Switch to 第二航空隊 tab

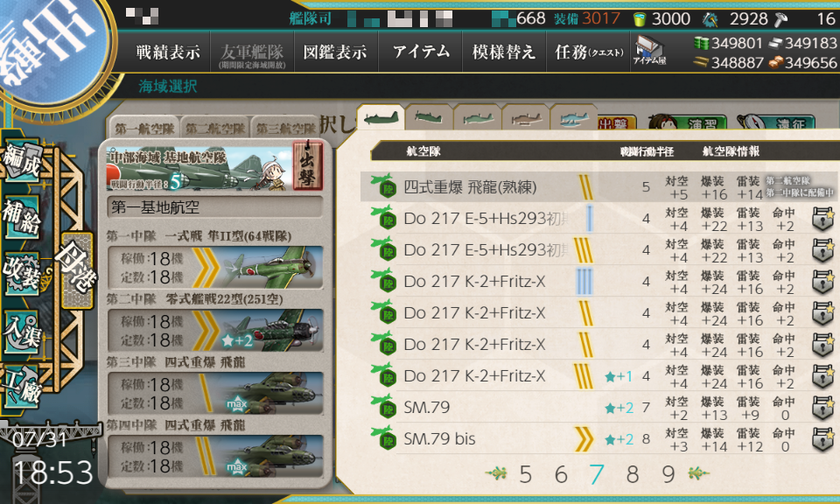coord(215,128)
